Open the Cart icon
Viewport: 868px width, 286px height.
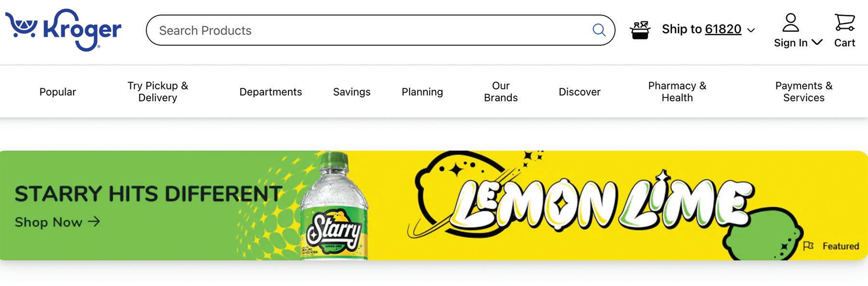click(x=844, y=23)
